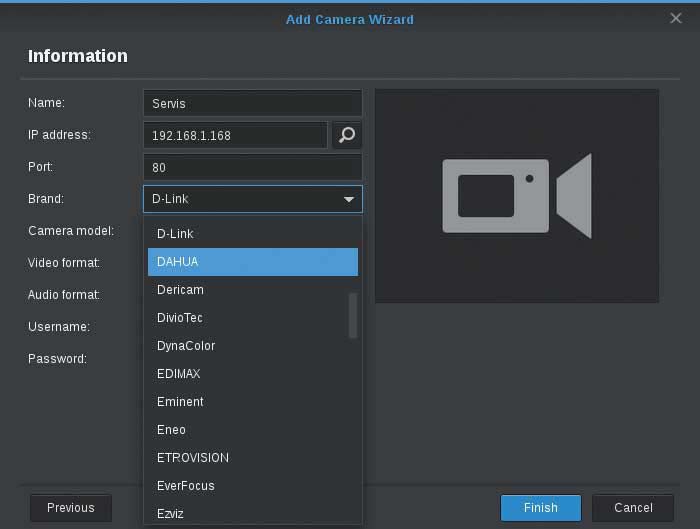700x529 pixels.
Task: Open the Brand dropdown arrow
Action: click(349, 199)
